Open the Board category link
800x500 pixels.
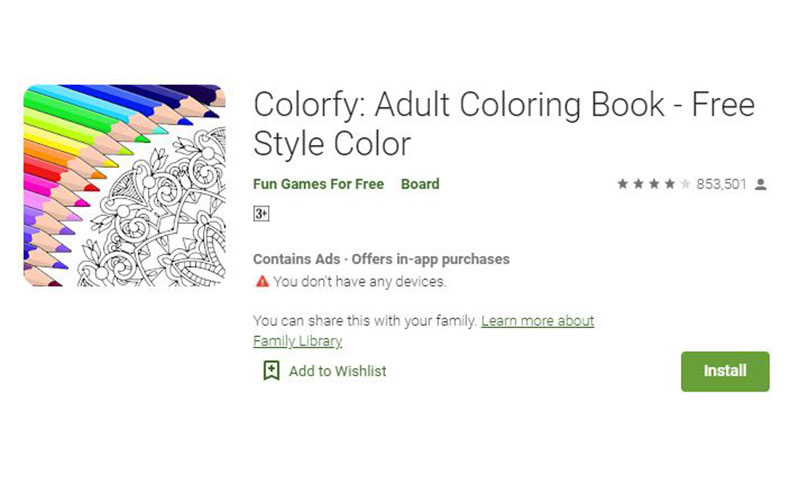pos(420,184)
